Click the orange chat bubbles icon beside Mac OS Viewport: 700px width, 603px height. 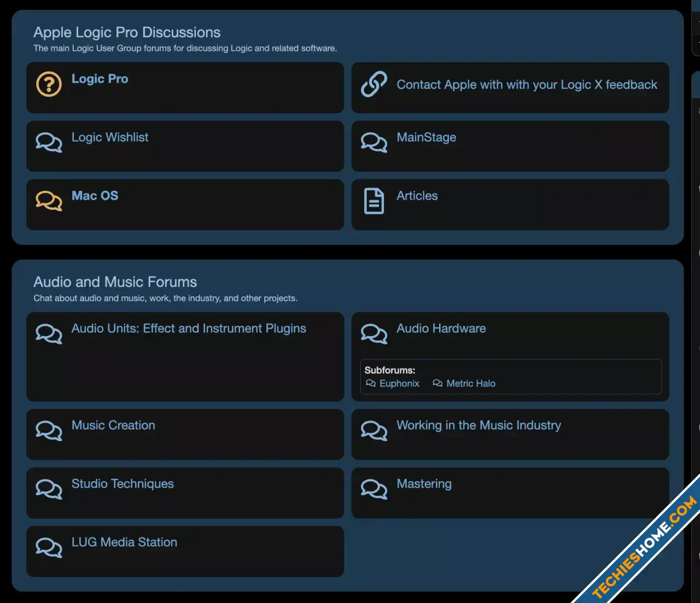pyautogui.click(x=49, y=201)
